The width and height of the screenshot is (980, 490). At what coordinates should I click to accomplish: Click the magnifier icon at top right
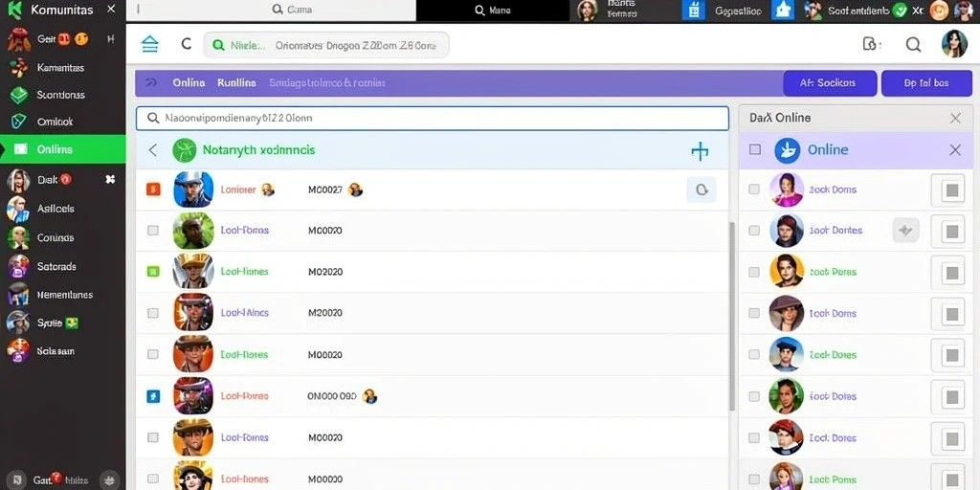tap(913, 44)
